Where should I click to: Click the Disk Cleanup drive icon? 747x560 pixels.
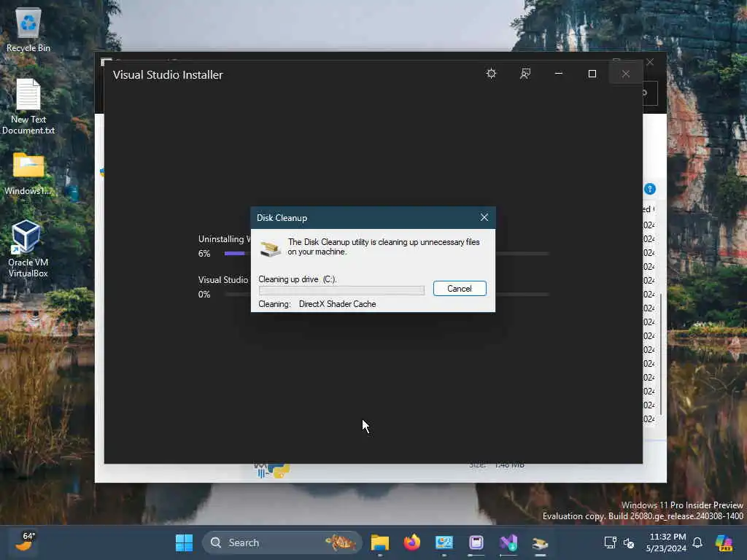coord(270,248)
